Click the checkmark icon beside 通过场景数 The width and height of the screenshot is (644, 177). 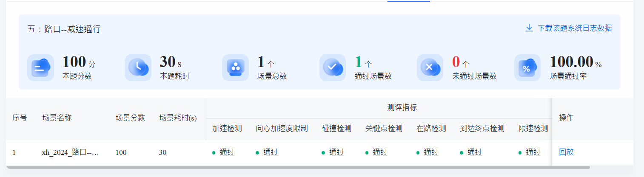pyautogui.click(x=333, y=67)
